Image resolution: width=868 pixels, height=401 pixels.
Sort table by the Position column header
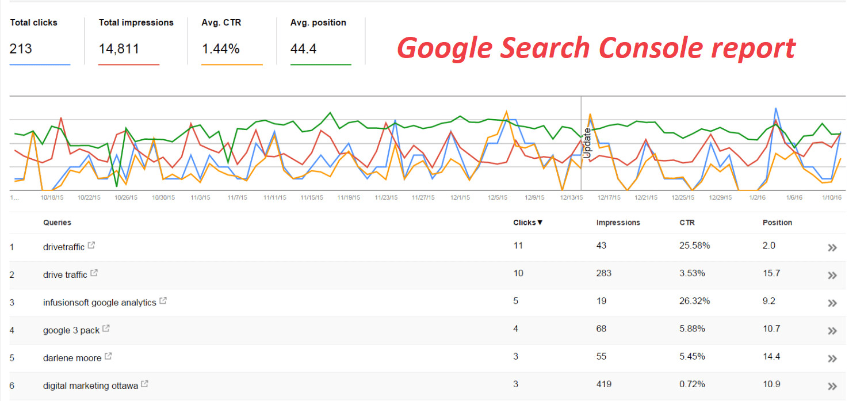777,222
